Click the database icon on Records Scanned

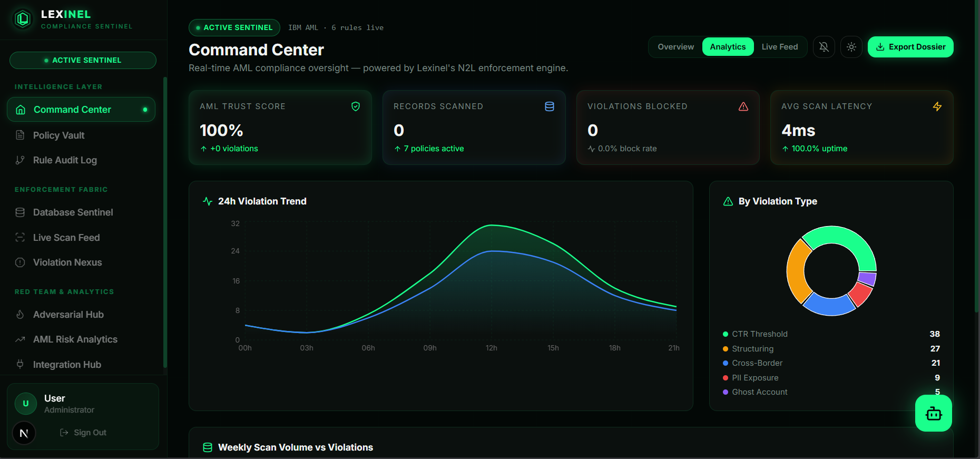tap(550, 106)
